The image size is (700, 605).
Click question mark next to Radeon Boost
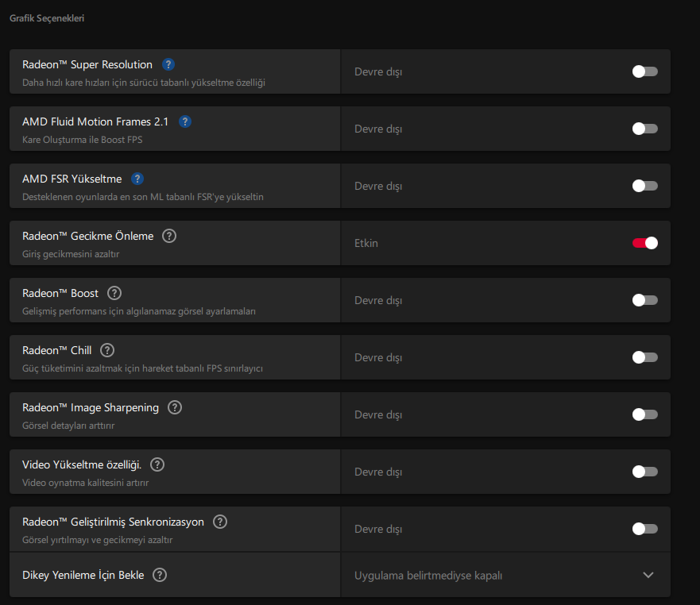pyautogui.click(x=114, y=293)
